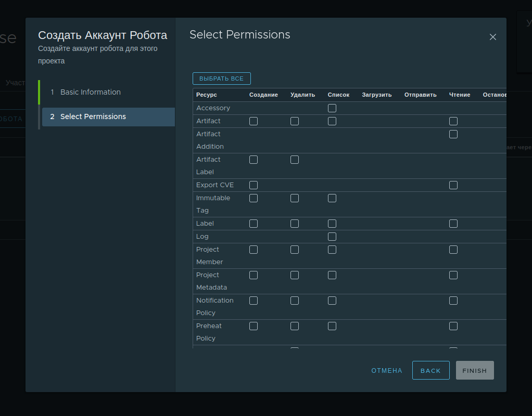This screenshot has width=532, height=416.
Task: Check Создание permission for Artifact
Action: [x=254, y=121]
